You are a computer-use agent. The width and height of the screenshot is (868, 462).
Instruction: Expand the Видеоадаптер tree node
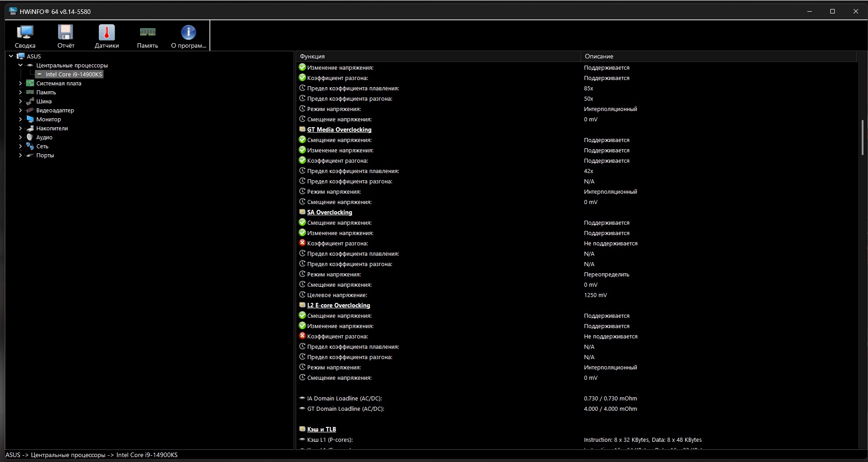click(x=20, y=110)
